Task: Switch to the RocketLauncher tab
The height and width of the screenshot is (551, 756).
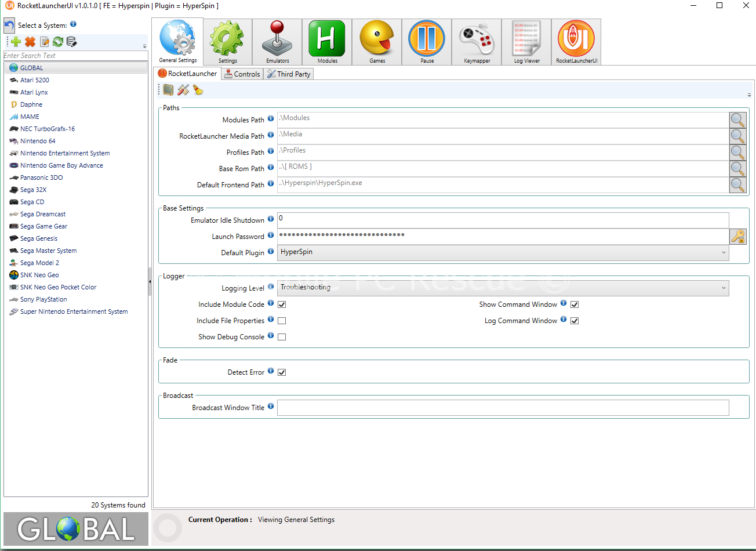Action: tap(188, 74)
